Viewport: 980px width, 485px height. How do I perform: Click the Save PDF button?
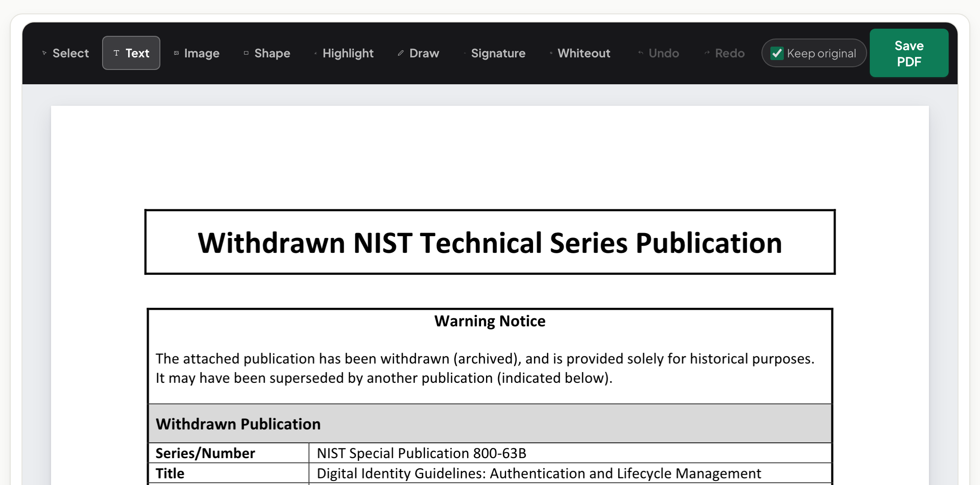[909, 53]
